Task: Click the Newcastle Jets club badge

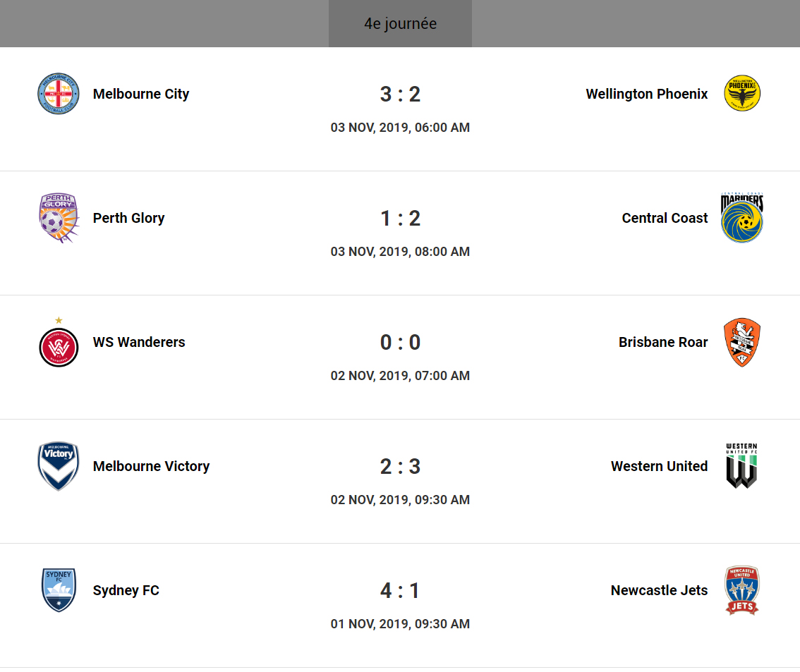Action: point(742,590)
